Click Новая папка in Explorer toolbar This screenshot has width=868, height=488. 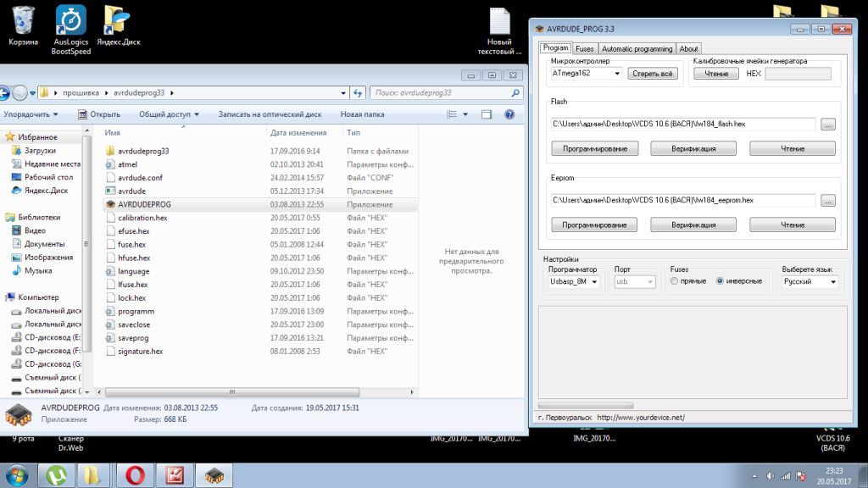tap(362, 114)
